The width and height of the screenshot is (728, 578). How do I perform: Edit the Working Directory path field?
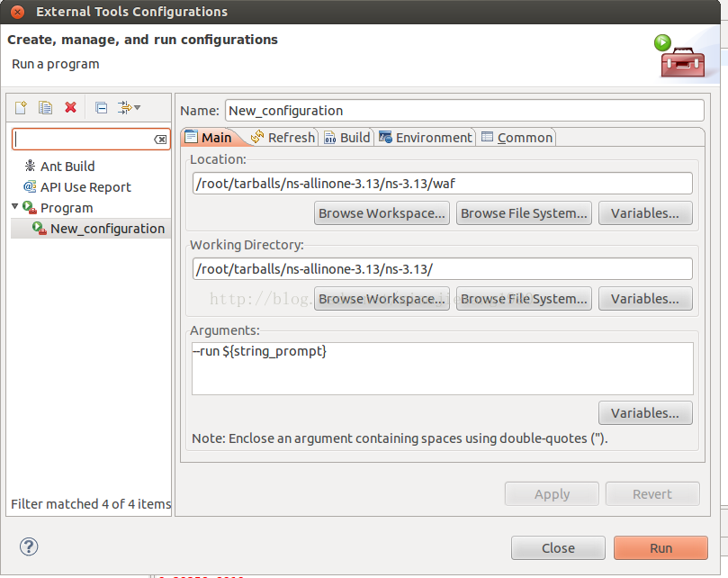point(442,269)
